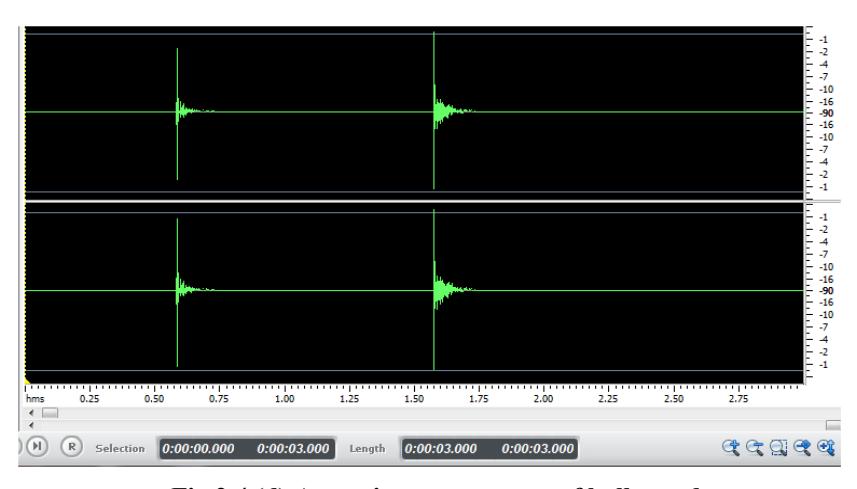Click the go-to-end playback button
The image size is (857, 489).
point(37,446)
